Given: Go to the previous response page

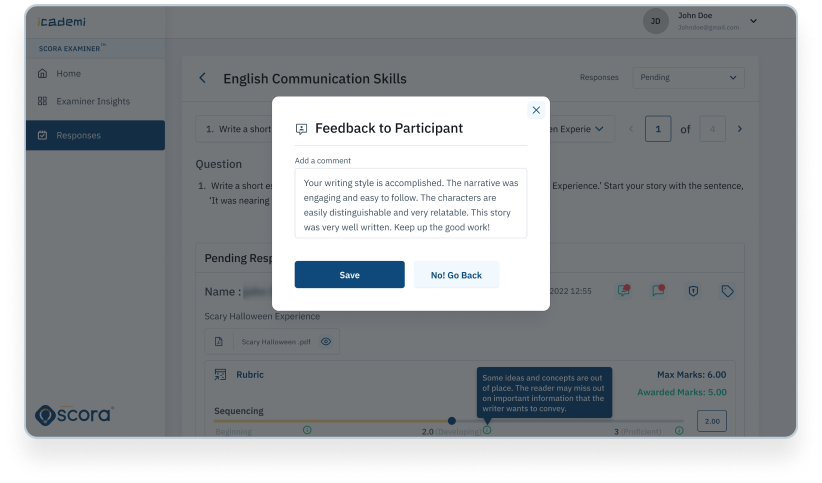Looking at the screenshot, I should click(630, 129).
